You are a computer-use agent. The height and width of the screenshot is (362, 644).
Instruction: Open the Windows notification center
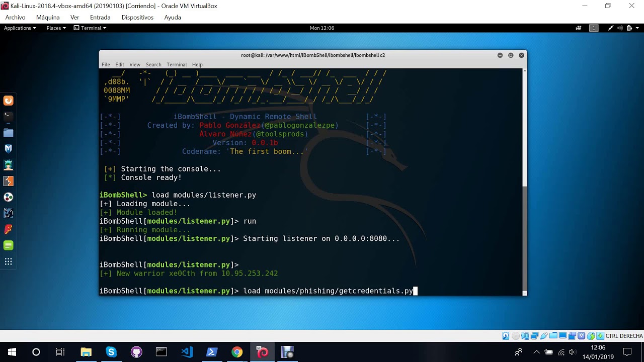click(627, 352)
